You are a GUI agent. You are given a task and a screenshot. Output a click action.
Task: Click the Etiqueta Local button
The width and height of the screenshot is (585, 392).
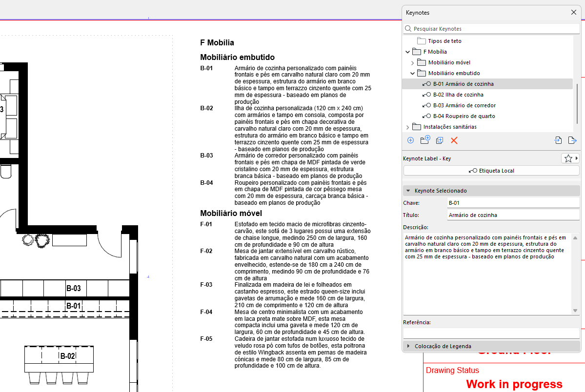[491, 171]
